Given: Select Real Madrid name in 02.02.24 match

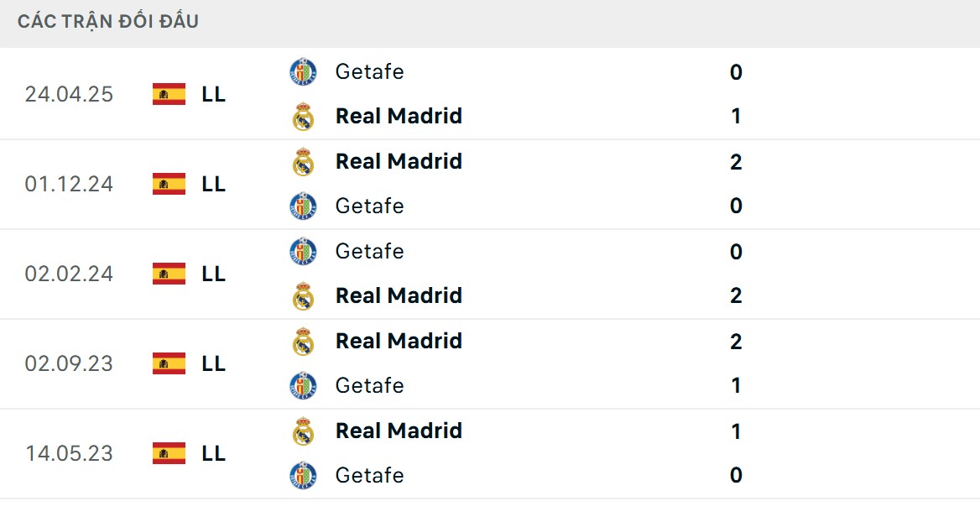Looking at the screenshot, I should (399, 295).
